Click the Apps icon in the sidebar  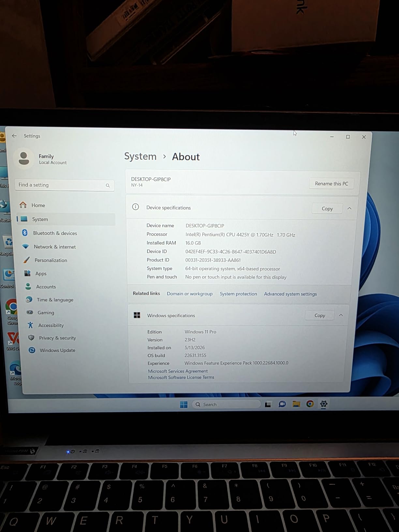[27, 273]
